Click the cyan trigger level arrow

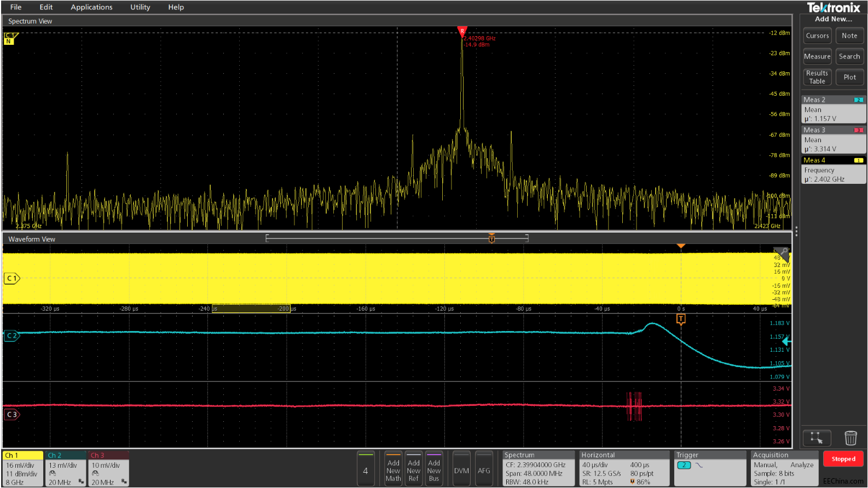[x=786, y=341]
